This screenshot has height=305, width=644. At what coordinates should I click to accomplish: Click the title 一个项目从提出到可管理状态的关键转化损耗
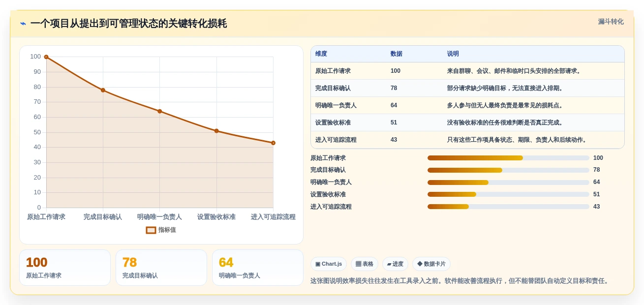[128, 24]
